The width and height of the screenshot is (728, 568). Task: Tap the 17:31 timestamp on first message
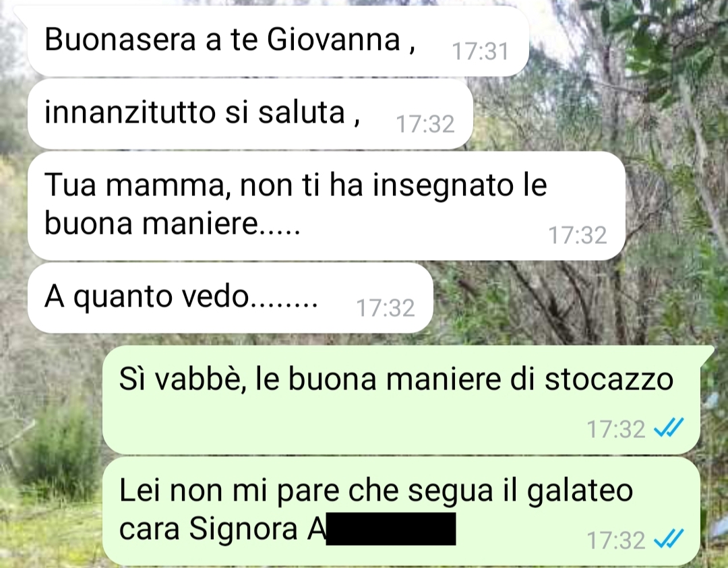pos(480,51)
